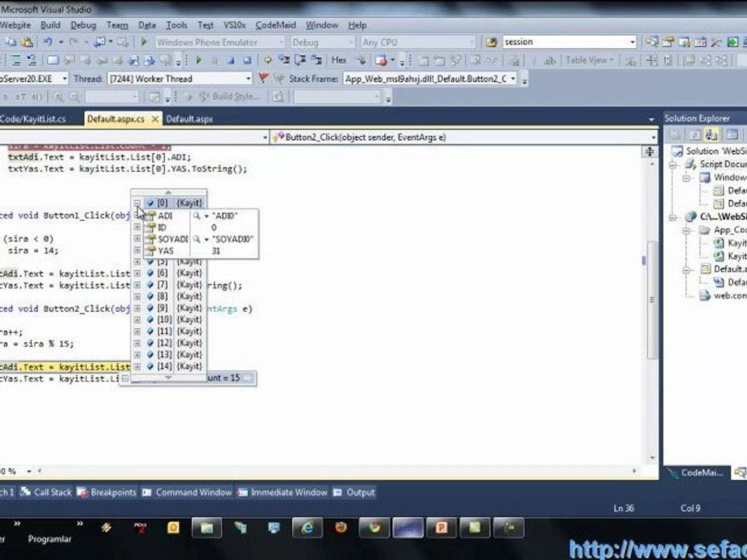Open the Command Window tab

(187, 492)
